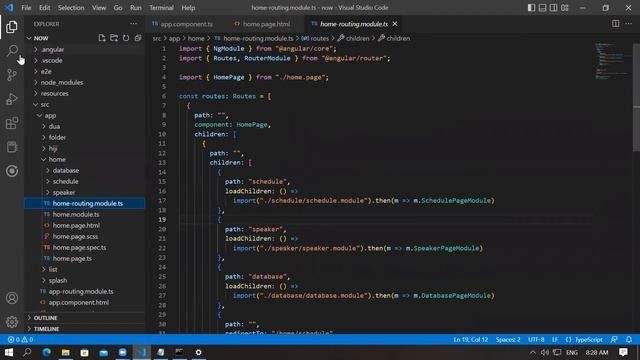This screenshot has height=360, width=640.
Task: Click the 8:28 AM clock
Action: coord(597,352)
